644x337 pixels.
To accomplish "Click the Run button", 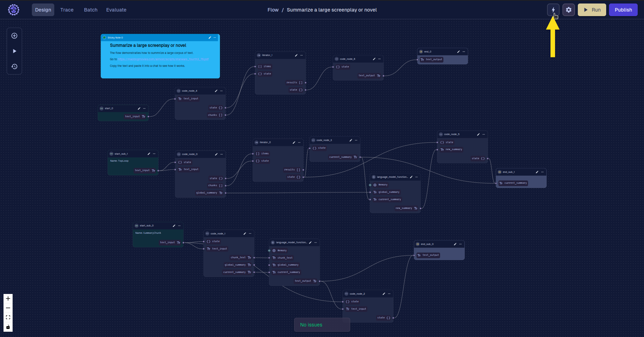I will tap(592, 10).
